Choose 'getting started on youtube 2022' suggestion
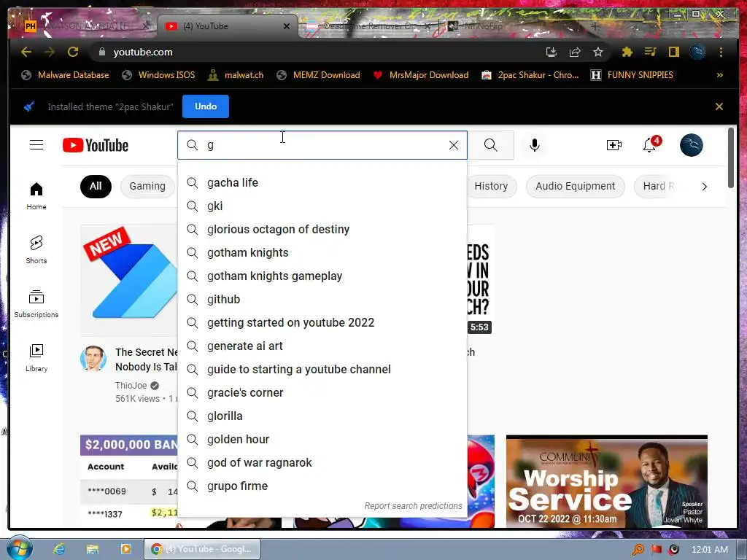The width and height of the screenshot is (747, 560). click(x=322, y=322)
